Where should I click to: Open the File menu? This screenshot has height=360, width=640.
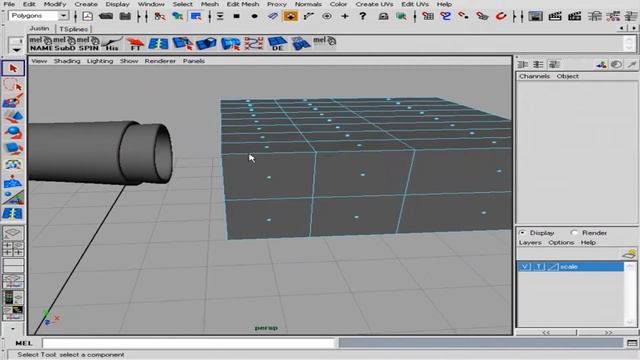pos(9,4)
